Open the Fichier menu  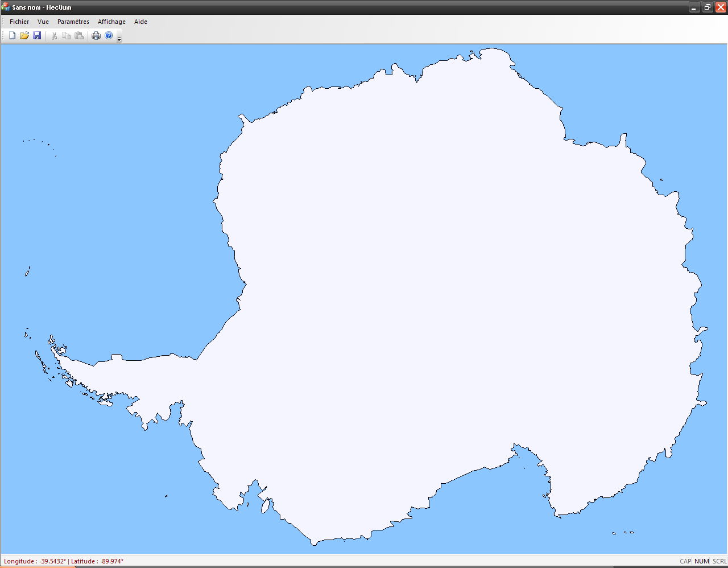[19, 22]
